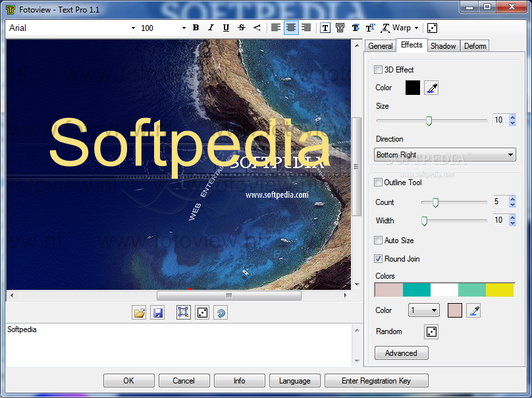Check the Auto Size option
532x398 pixels.
378,241
